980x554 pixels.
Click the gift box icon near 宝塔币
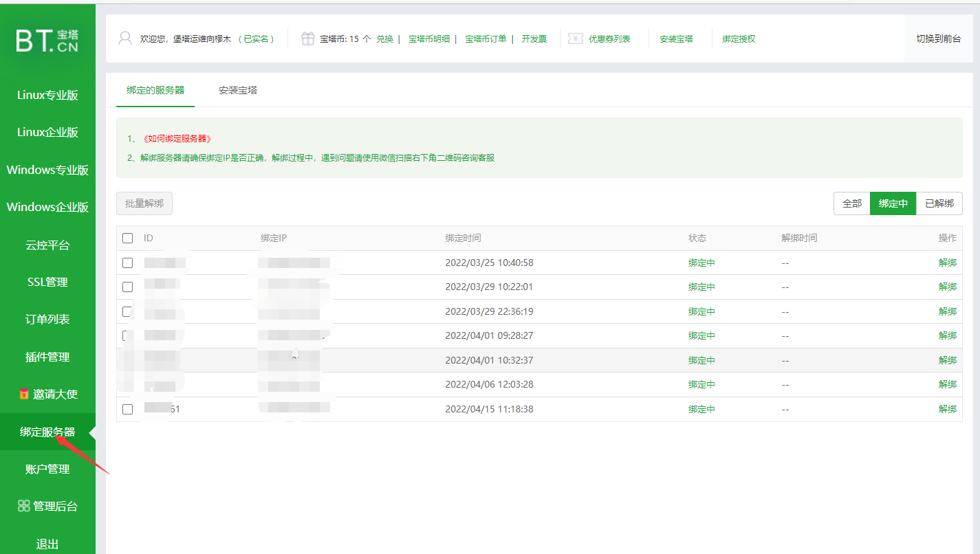point(308,38)
